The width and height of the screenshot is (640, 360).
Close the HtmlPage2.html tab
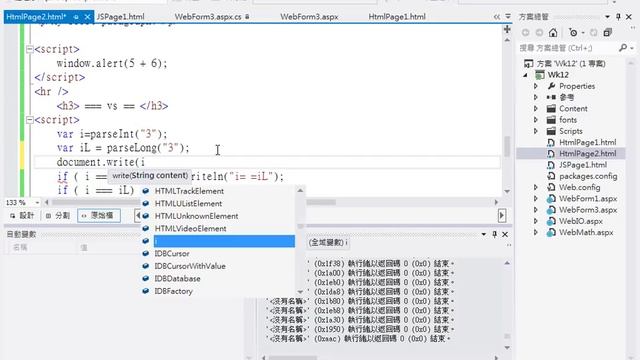click(x=87, y=17)
